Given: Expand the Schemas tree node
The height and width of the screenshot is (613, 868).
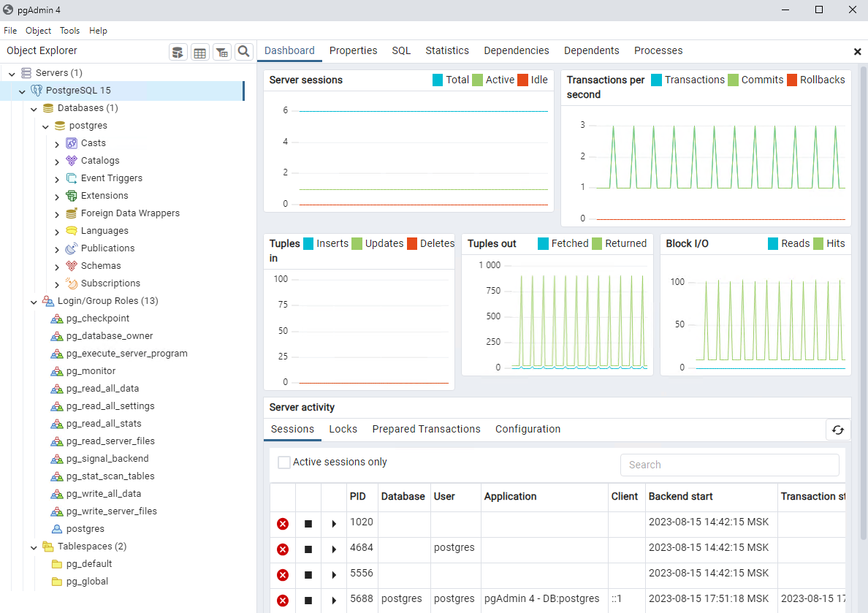Looking at the screenshot, I should point(57,265).
